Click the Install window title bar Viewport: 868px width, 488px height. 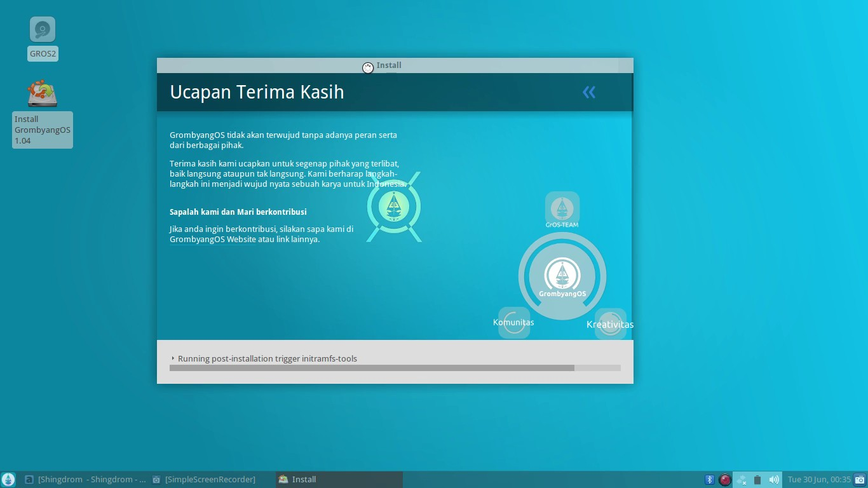pyautogui.click(x=395, y=65)
